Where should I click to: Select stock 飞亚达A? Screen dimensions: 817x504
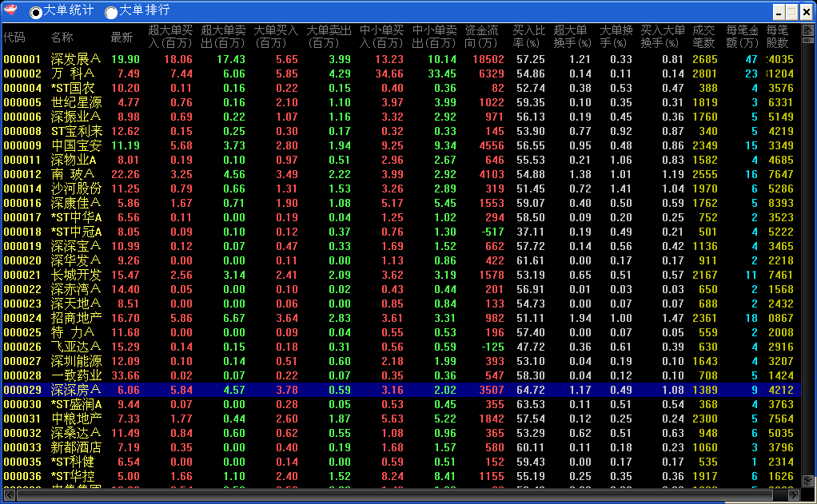[76, 347]
